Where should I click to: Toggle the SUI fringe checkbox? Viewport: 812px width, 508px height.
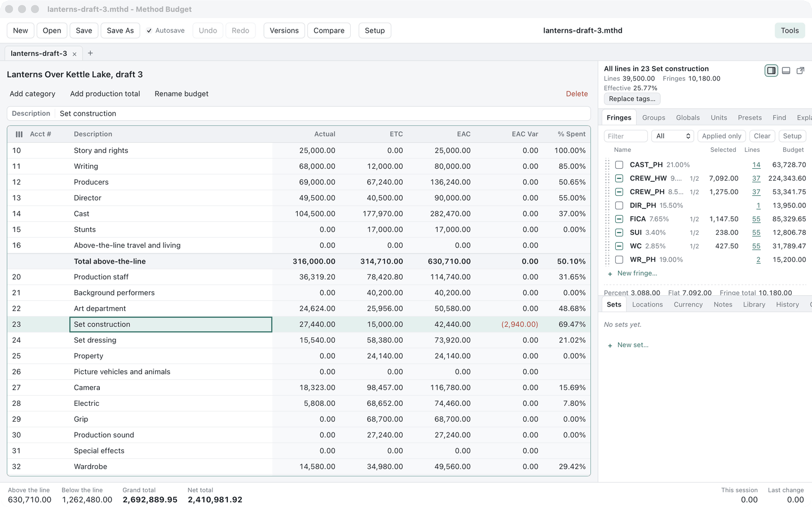pyautogui.click(x=619, y=233)
